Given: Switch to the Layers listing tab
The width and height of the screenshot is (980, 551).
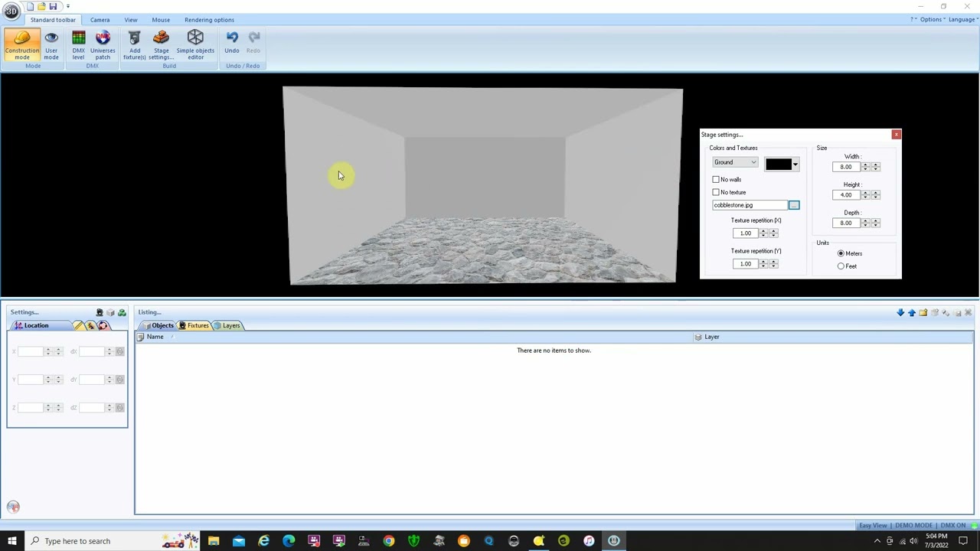Looking at the screenshot, I should click(x=227, y=326).
